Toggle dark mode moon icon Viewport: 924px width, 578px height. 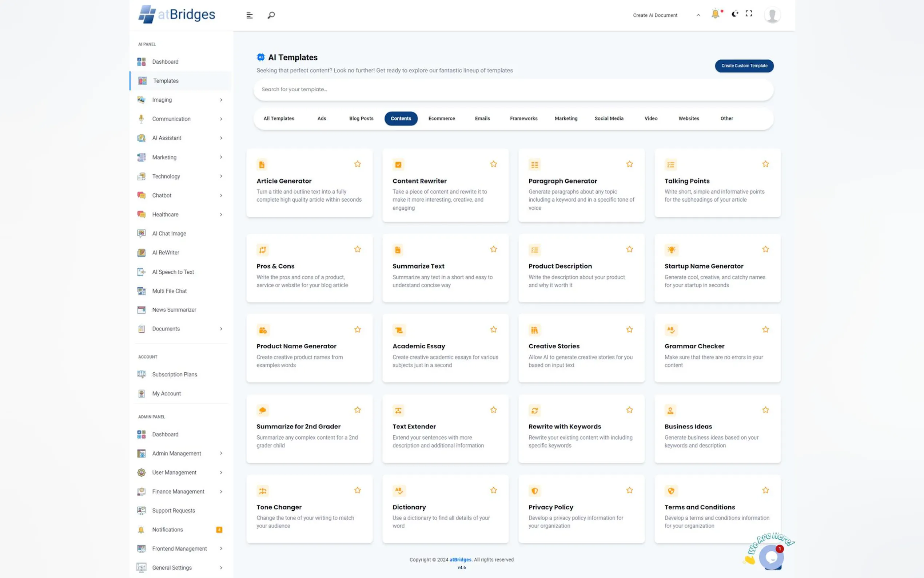click(734, 14)
